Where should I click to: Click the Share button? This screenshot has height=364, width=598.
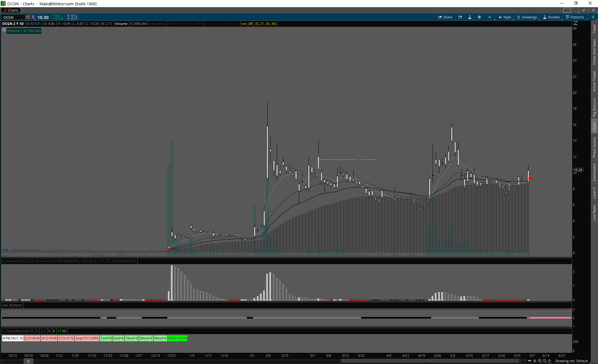point(445,17)
